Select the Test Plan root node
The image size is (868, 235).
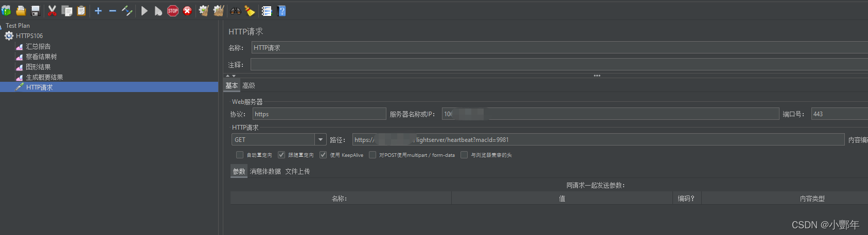[17, 26]
